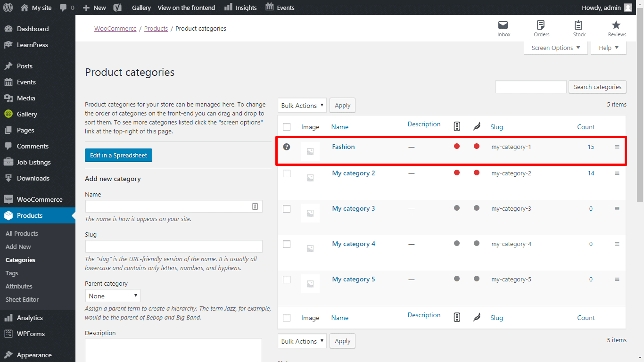Select the My category 5 checkbox
Screen dimensions: 644x362
tap(287, 280)
